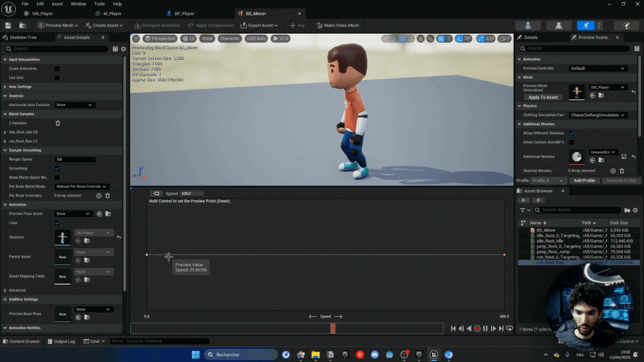
Task: Enable the Scale Animation checkbox
Action: 57,69
